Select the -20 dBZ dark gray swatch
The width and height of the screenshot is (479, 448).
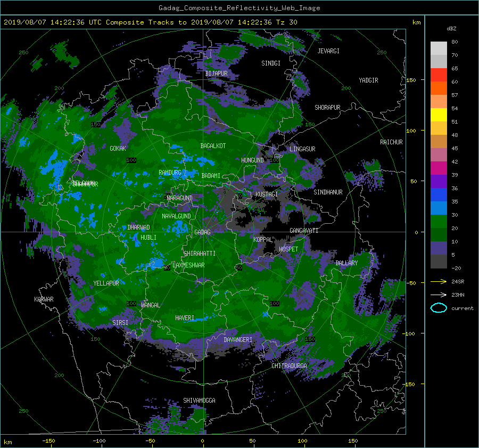(439, 262)
